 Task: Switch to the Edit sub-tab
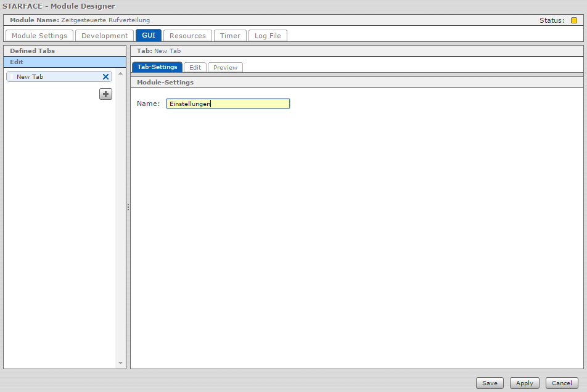coord(195,67)
